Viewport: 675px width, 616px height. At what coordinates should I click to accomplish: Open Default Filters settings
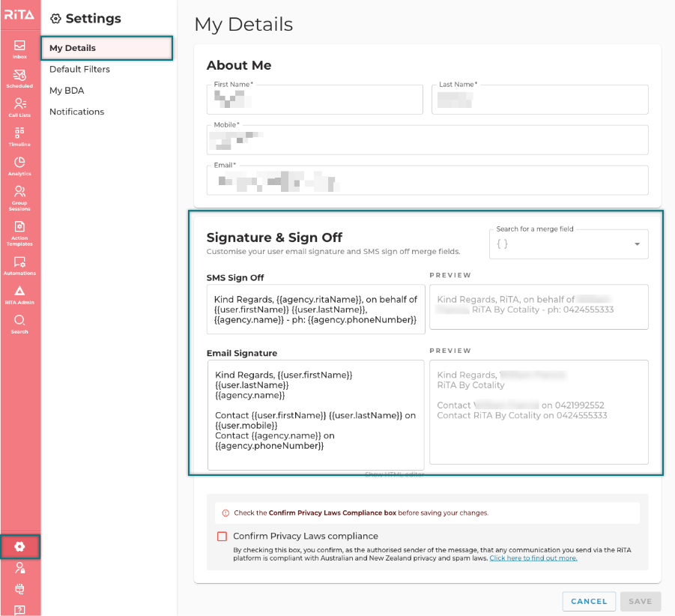click(x=79, y=69)
